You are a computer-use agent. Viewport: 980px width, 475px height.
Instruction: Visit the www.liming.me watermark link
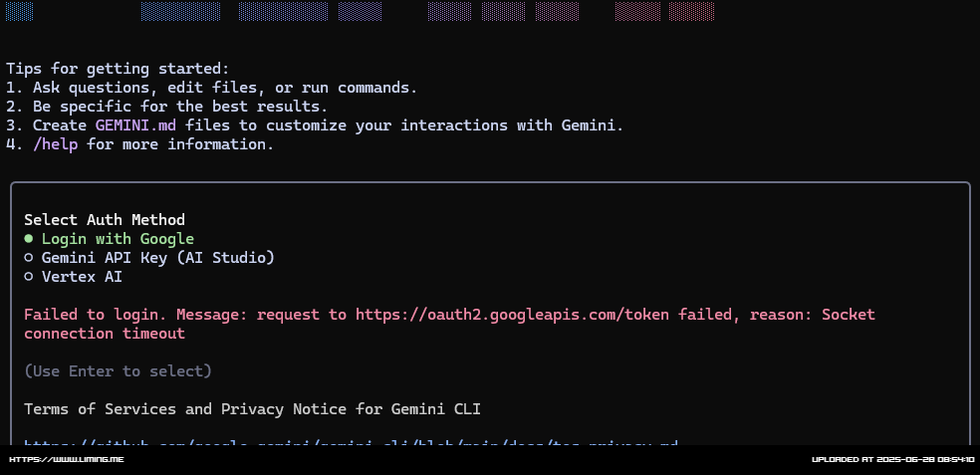[67, 459]
